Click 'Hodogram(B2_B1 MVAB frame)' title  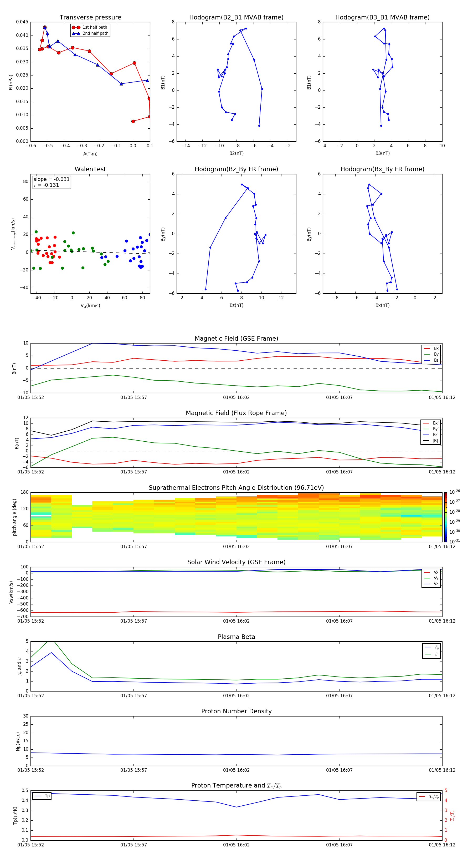pos(236,18)
